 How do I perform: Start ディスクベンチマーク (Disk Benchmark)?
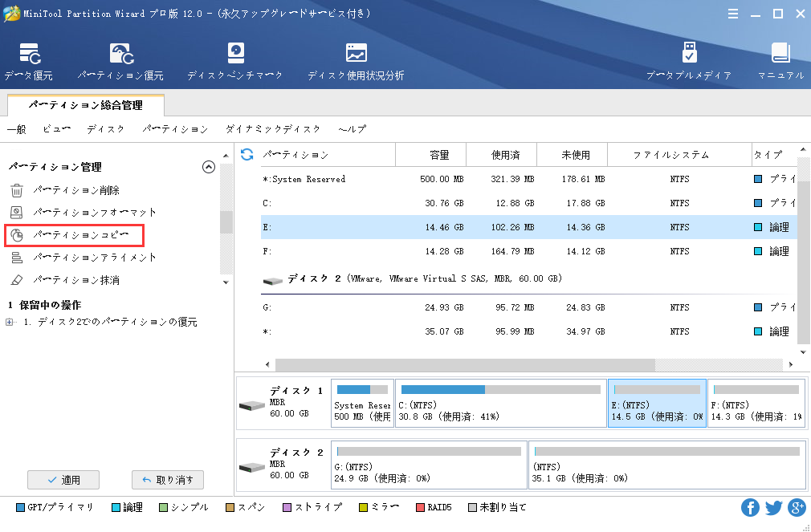[235, 60]
